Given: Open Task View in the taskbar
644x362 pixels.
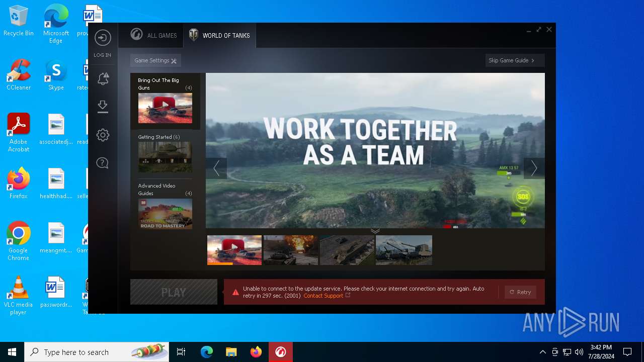Looking at the screenshot, I should pos(181,352).
